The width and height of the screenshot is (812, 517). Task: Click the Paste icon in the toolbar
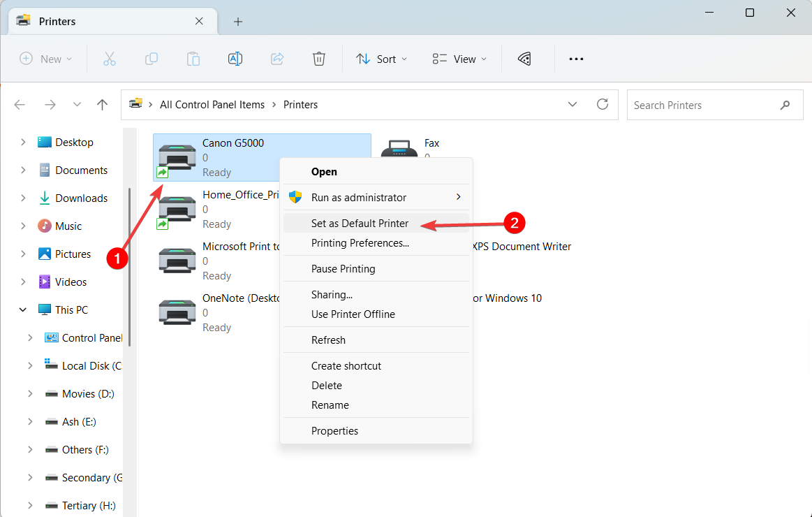coord(193,59)
